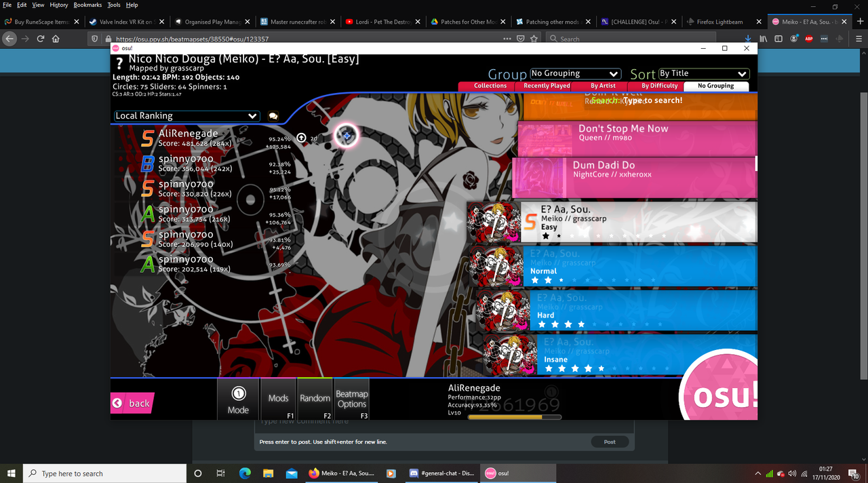
Task: Switch to Discord general-chat taskbar window
Action: pyautogui.click(x=442, y=473)
